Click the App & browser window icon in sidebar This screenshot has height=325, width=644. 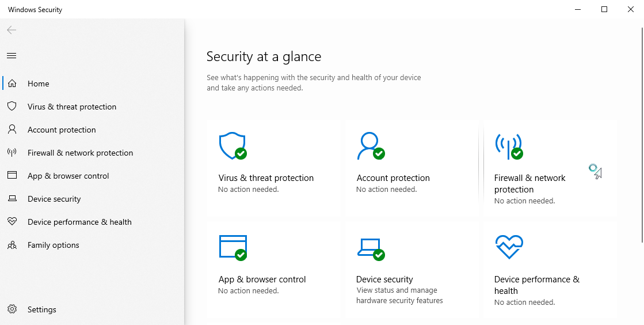pos(12,176)
